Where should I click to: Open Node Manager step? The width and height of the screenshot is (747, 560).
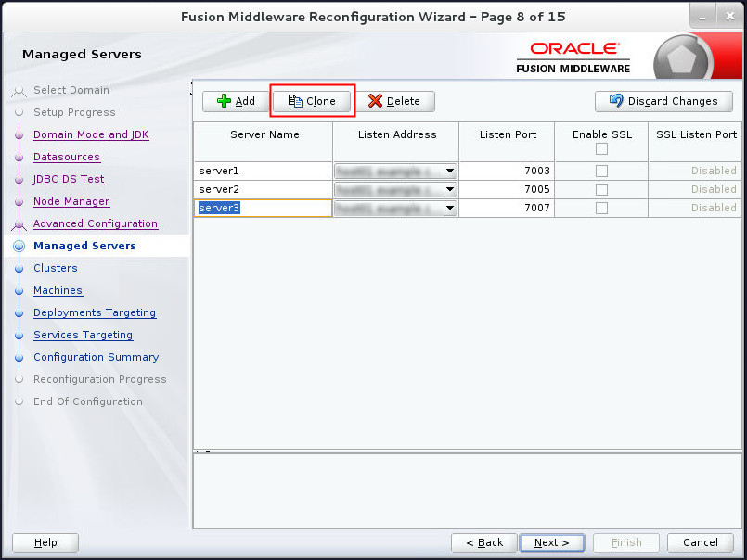pos(71,201)
